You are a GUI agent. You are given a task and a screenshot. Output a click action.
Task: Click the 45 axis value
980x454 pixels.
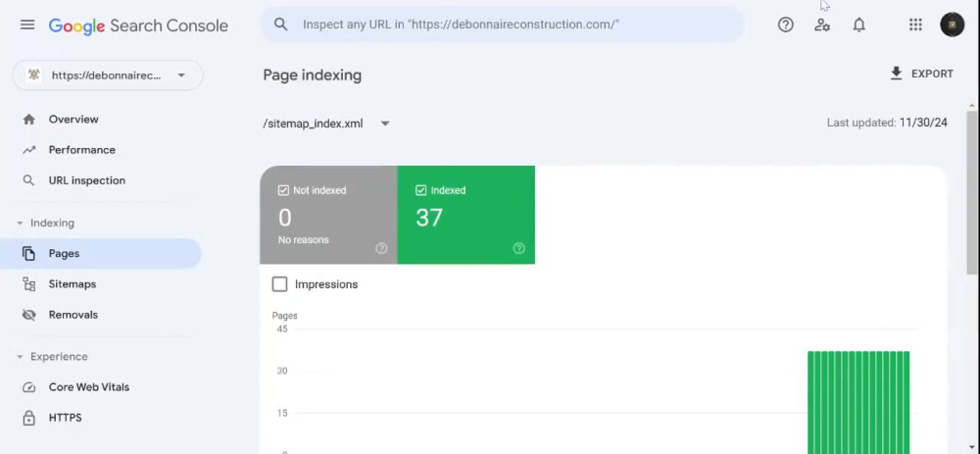point(282,328)
